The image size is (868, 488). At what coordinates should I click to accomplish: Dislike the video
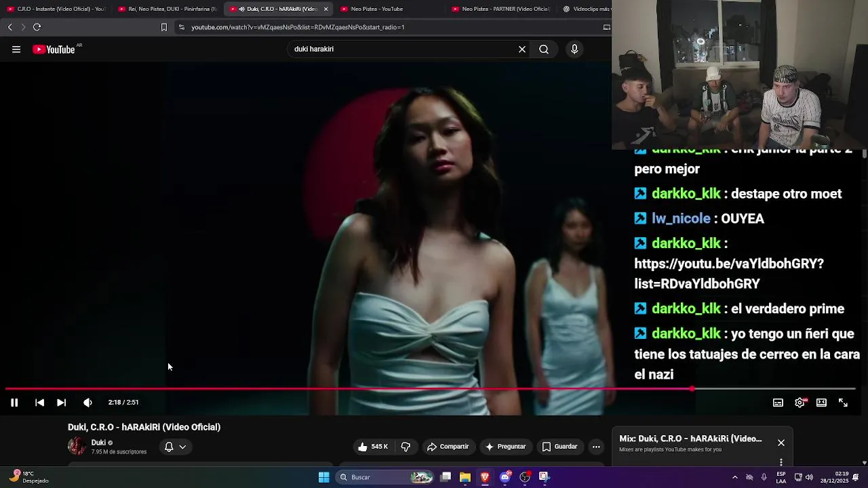click(x=406, y=447)
